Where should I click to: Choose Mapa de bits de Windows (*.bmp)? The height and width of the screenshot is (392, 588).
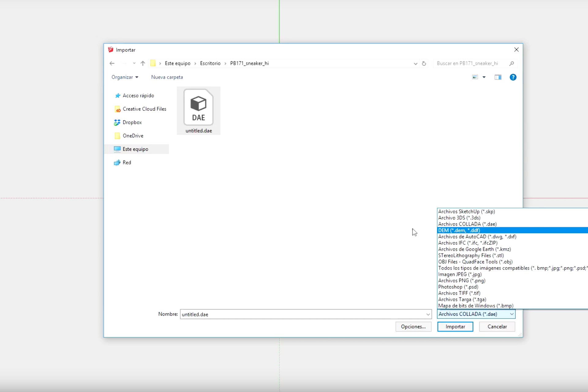point(513,306)
